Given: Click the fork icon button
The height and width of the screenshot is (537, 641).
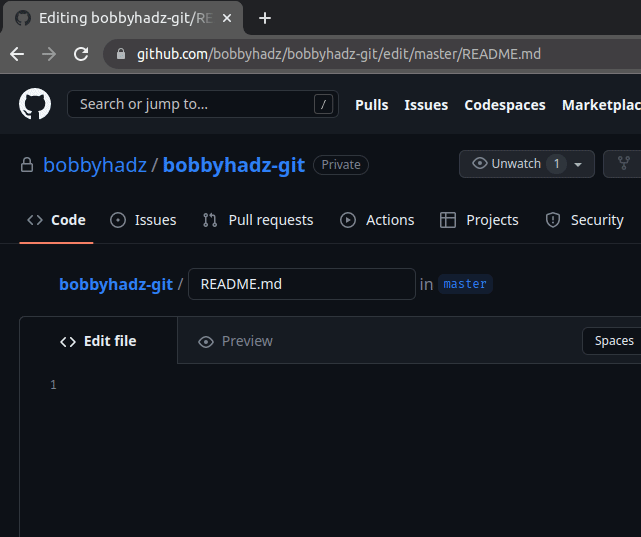Looking at the screenshot, I should coord(623,164).
